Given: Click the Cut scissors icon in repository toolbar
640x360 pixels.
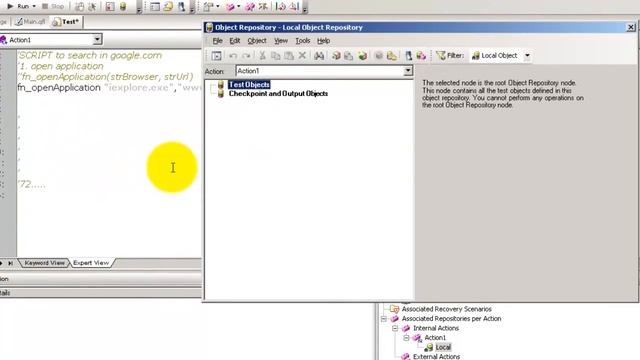Looking at the screenshot, I should (x=262, y=56).
